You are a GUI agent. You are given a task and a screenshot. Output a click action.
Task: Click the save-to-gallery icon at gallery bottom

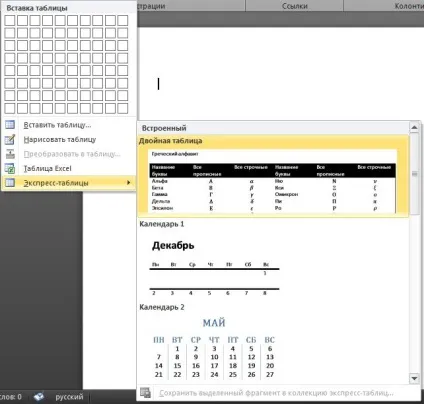[x=145, y=393]
